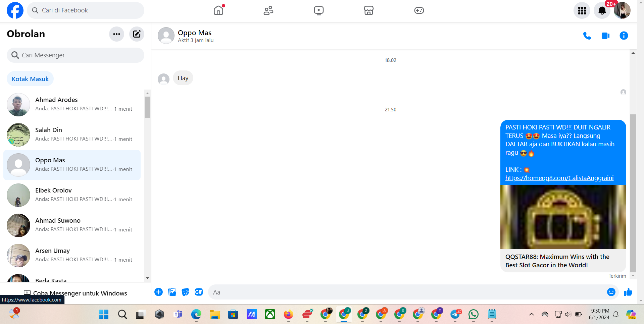Open the Salah Din conversation
This screenshot has height=324, width=644.
coord(72,135)
